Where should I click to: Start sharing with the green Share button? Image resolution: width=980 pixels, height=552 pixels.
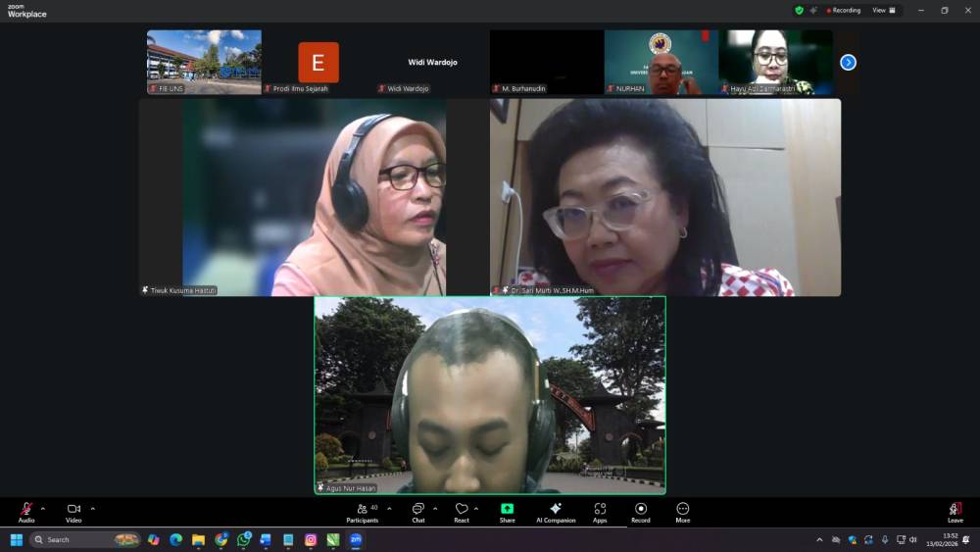pos(507,509)
